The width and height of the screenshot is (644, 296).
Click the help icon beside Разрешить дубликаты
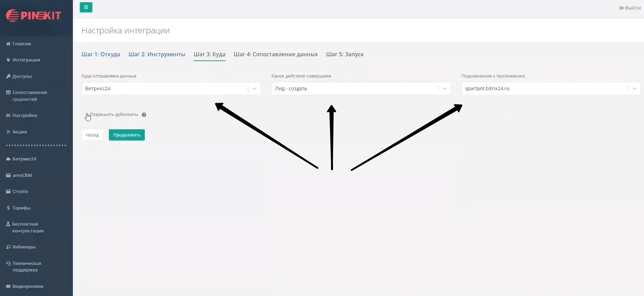144,115
